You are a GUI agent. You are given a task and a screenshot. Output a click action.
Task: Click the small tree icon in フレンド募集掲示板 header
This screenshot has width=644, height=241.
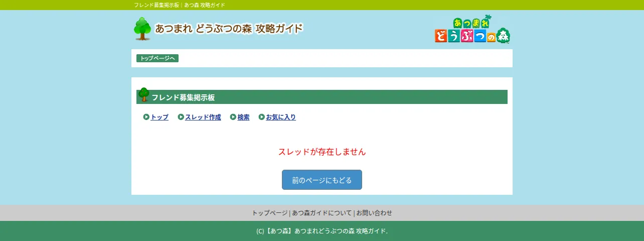pyautogui.click(x=144, y=95)
